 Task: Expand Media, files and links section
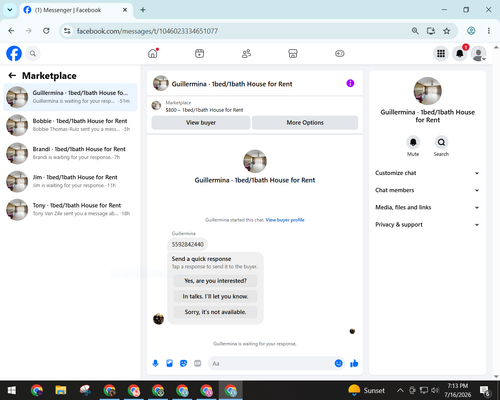coord(427,207)
